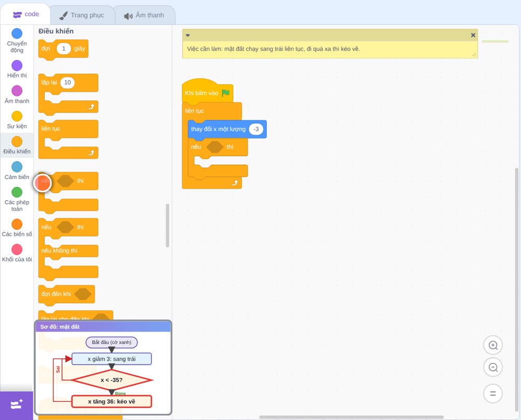Select the Các phép toán category circle

[x=17, y=192]
